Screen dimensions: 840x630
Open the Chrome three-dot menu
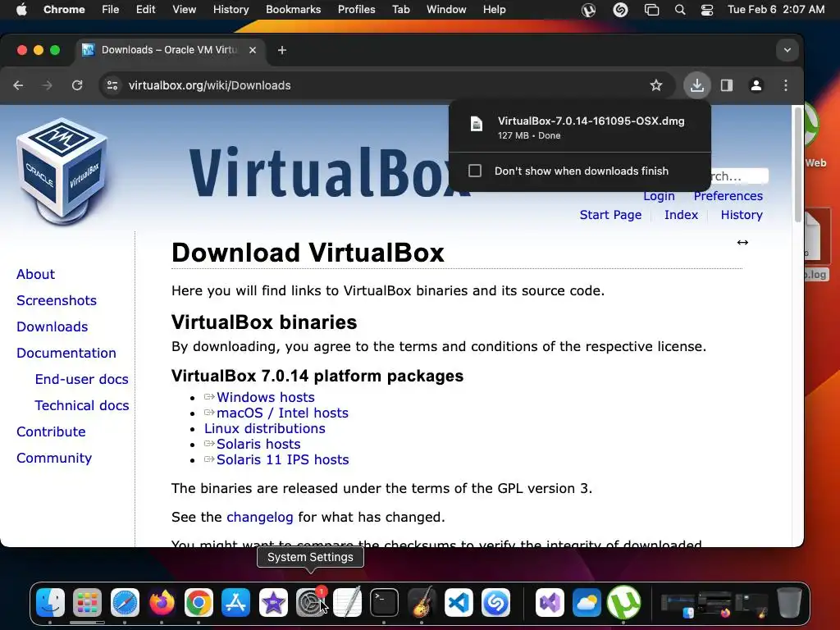785,85
